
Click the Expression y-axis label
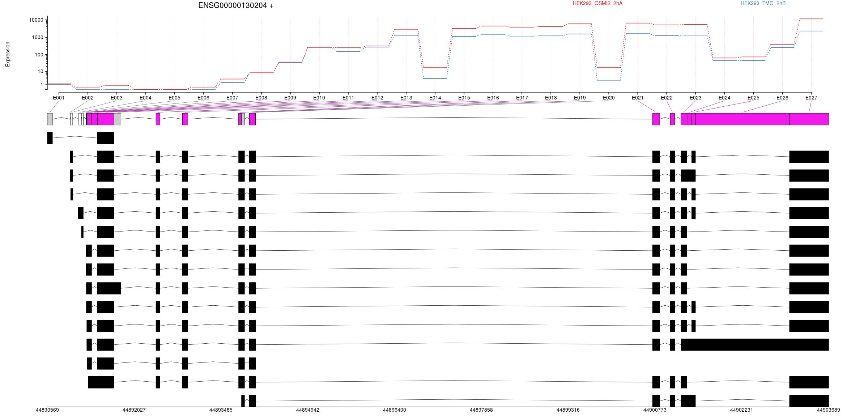pyautogui.click(x=8, y=54)
